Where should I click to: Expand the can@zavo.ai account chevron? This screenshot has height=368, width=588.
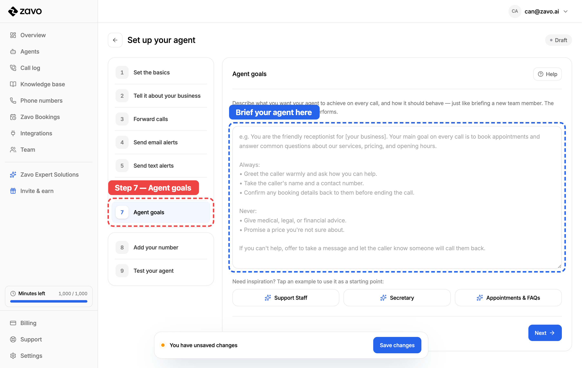pyautogui.click(x=566, y=11)
